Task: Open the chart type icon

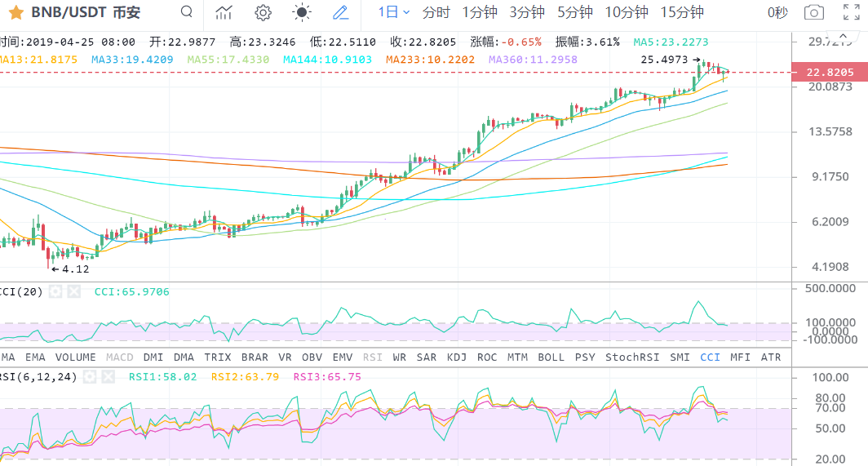Action: (224, 12)
